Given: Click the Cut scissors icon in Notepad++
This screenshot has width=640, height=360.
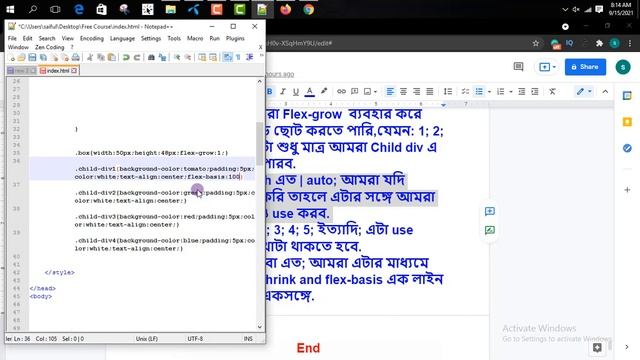Looking at the screenshot, I should 90,58.
